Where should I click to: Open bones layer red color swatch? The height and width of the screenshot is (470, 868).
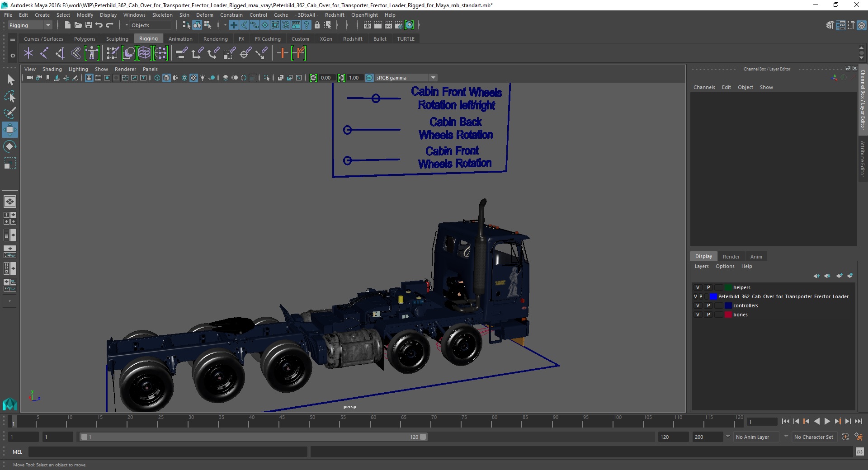click(x=728, y=315)
